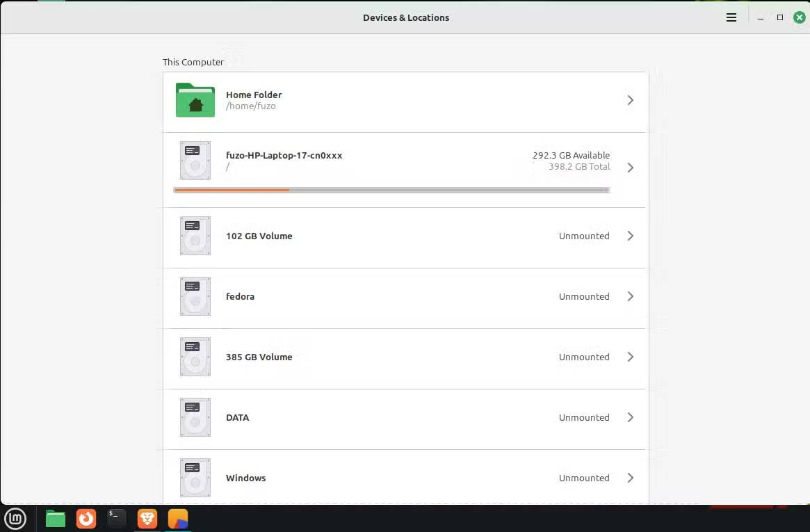
Task: Click the fedora volume disk icon
Action: [195, 296]
